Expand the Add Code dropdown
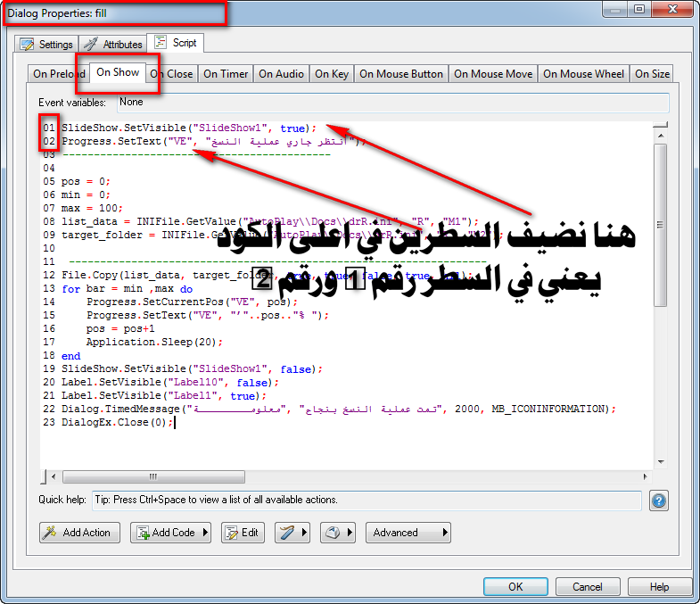700x604 pixels. [206, 533]
